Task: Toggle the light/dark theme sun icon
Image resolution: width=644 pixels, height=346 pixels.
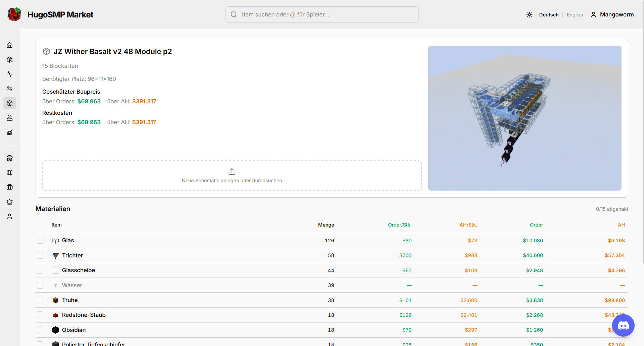Action: click(x=530, y=15)
